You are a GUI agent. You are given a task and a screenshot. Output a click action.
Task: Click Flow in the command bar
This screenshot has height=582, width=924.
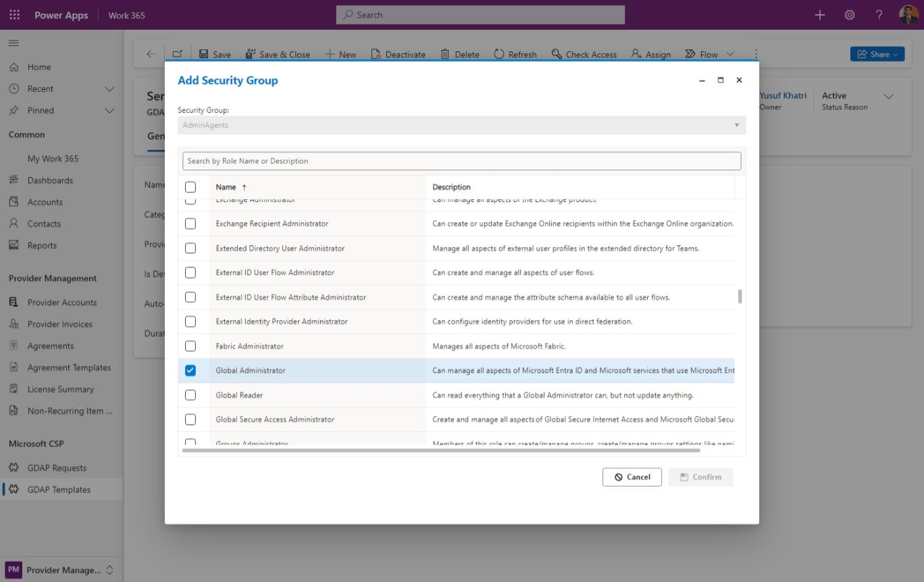702,54
